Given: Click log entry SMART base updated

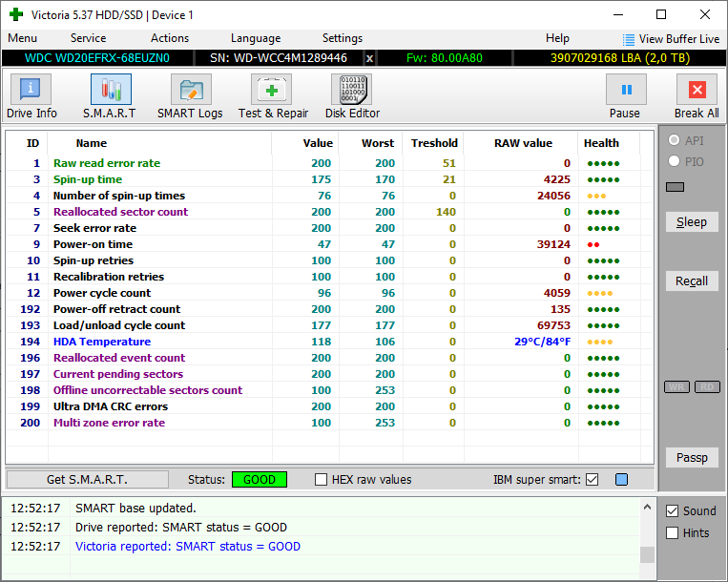Looking at the screenshot, I should point(135,509).
